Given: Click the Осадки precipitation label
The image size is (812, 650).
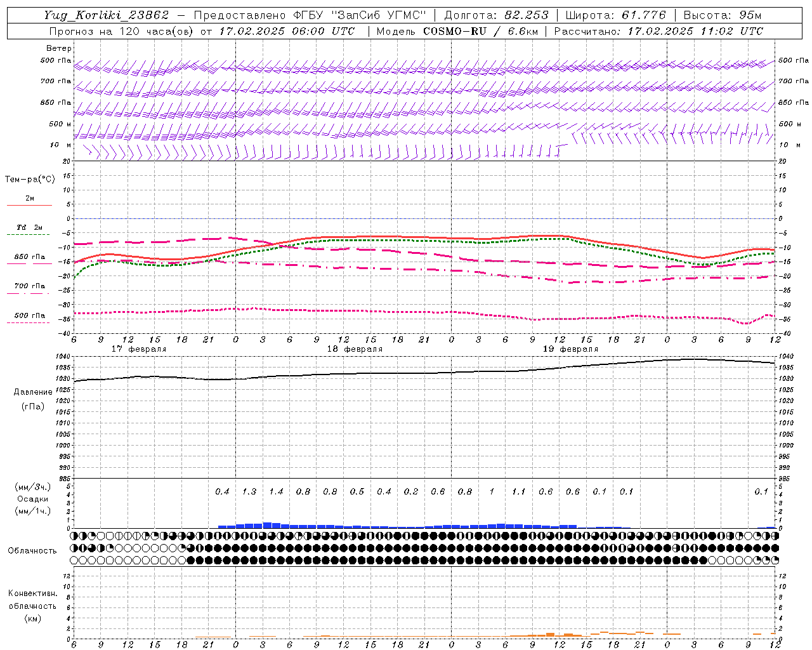Looking at the screenshot, I should tap(33, 499).
